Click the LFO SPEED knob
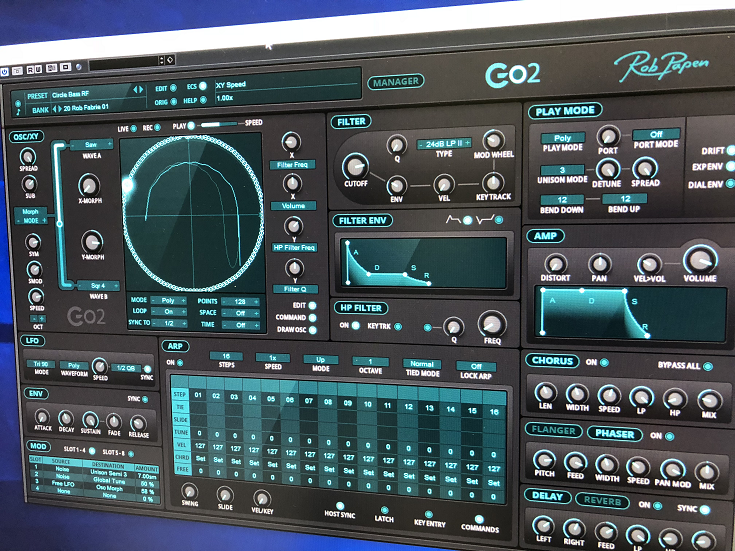 [99, 366]
